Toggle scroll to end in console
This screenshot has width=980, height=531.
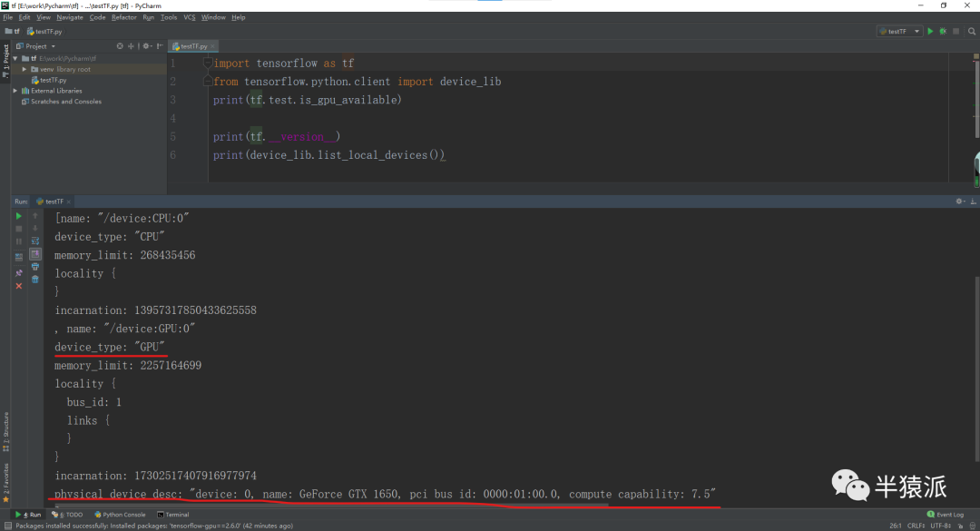click(35, 254)
